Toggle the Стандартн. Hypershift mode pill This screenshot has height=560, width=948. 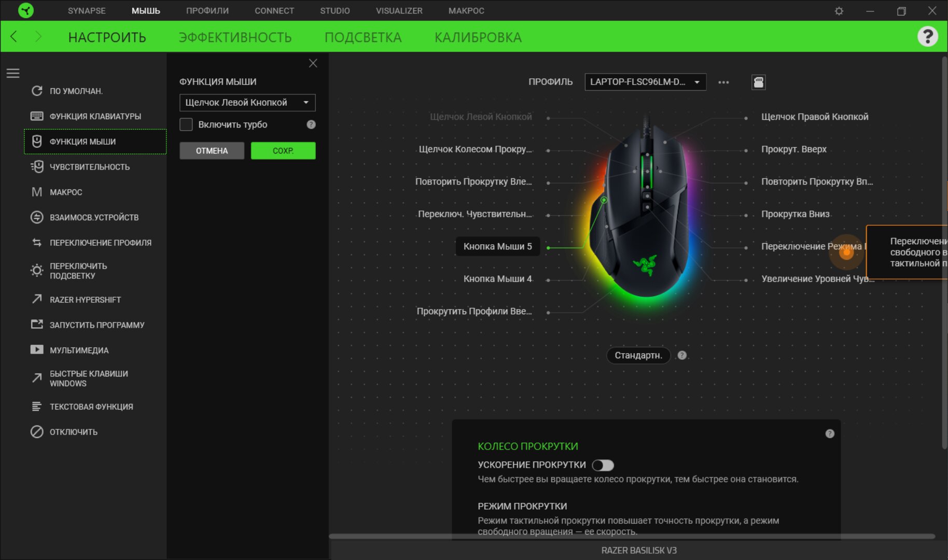[x=638, y=355]
